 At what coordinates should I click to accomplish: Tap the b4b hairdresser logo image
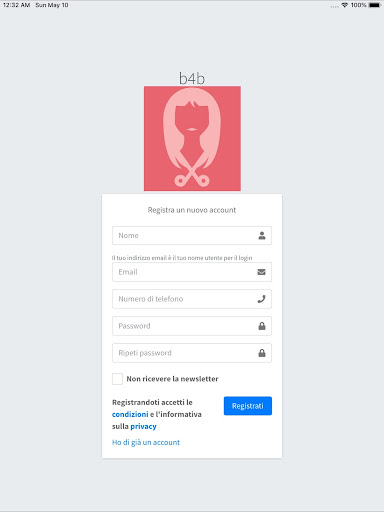click(192, 138)
